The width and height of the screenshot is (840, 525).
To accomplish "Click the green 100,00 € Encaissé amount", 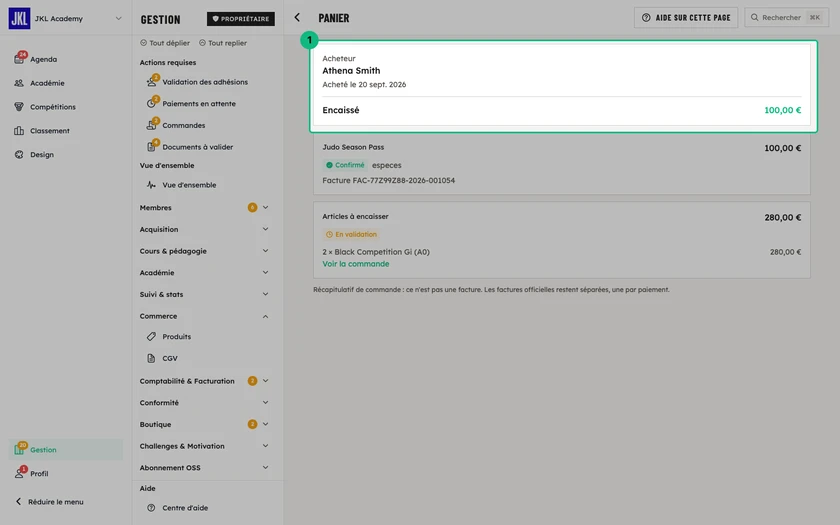I will coord(783,110).
